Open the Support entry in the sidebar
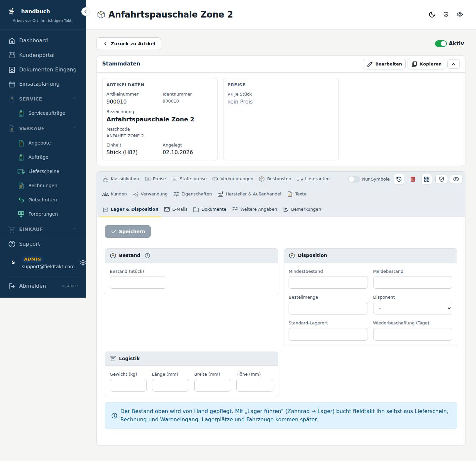 coord(43,244)
